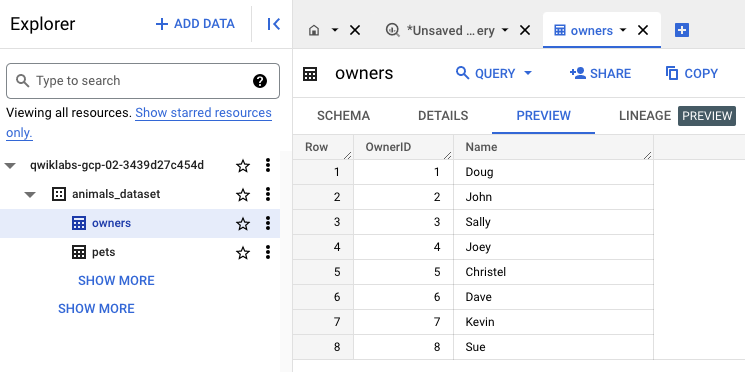
Task: Close the owners tab
Action: [643, 30]
